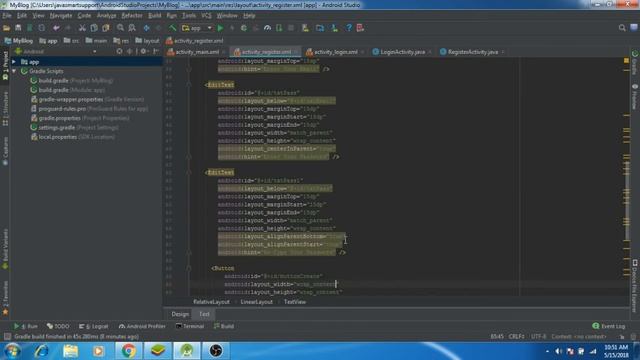Viewport: 640px width, 360px height.
Task: Click the Make Project hammer icon
Action: (x=173, y=28)
